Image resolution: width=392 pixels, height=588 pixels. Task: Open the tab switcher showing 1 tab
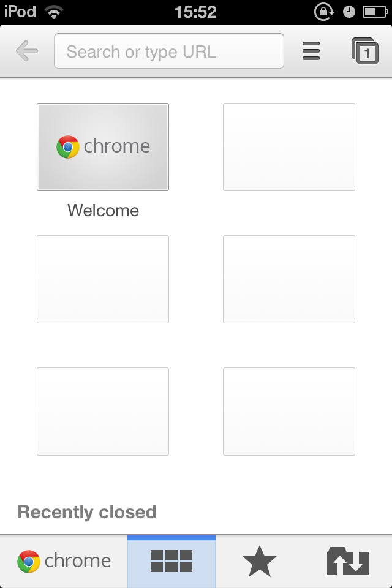(x=364, y=51)
